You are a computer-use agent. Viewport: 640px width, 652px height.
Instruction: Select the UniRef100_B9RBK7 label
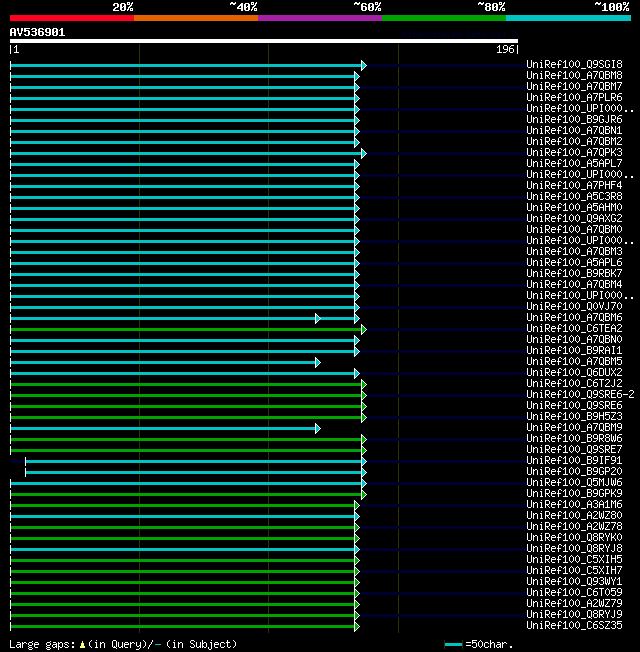(x=574, y=274)
